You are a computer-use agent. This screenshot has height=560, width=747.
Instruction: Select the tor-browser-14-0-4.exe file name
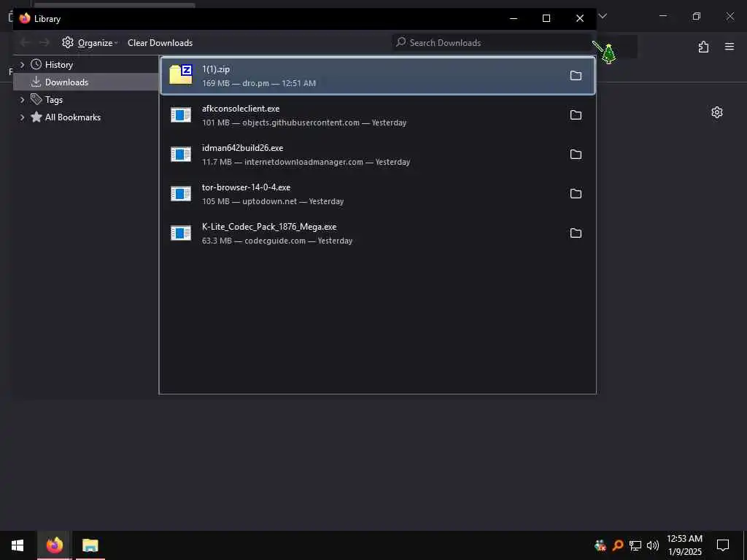pos(247,187)
